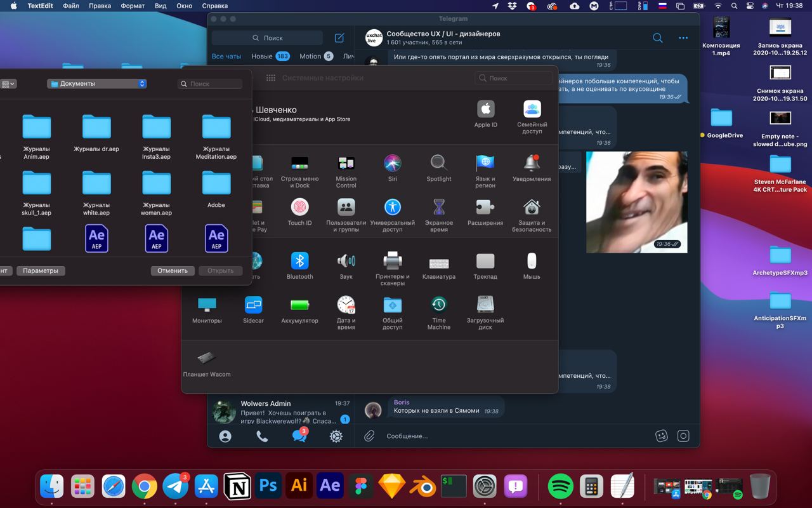This screenshot has height=508, width=812.
Task: Open Трекпад preferences
Action: 485,265
